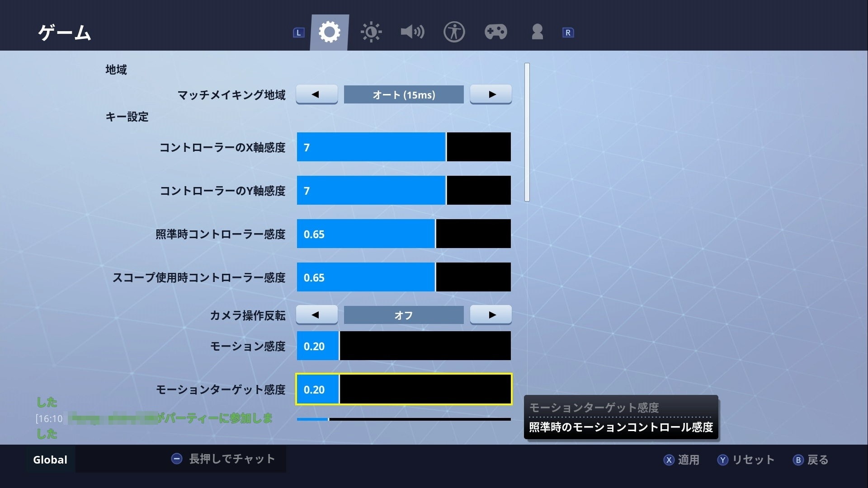
Task: Adjust モーション感度 slider value
Action: pyautogui.click(x=404, y=345)
